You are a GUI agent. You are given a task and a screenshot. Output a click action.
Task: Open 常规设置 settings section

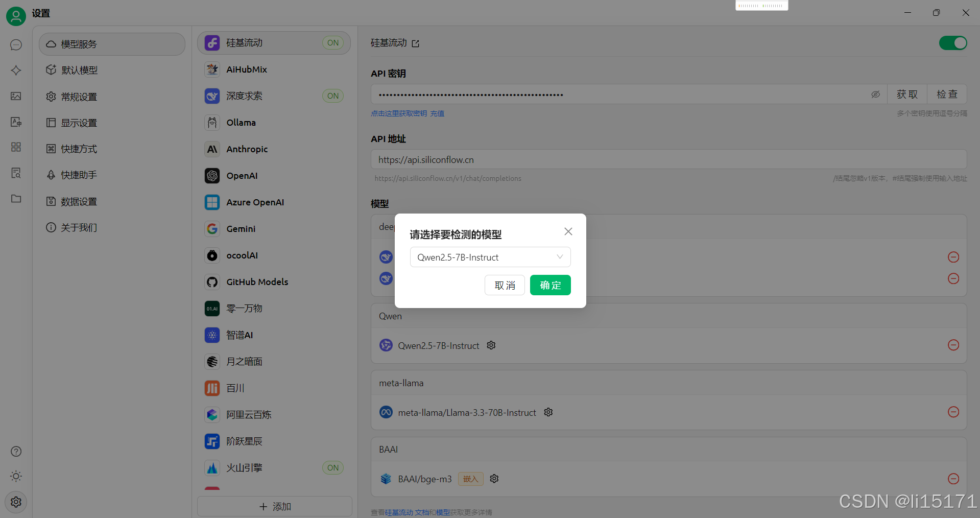point(112,97)
